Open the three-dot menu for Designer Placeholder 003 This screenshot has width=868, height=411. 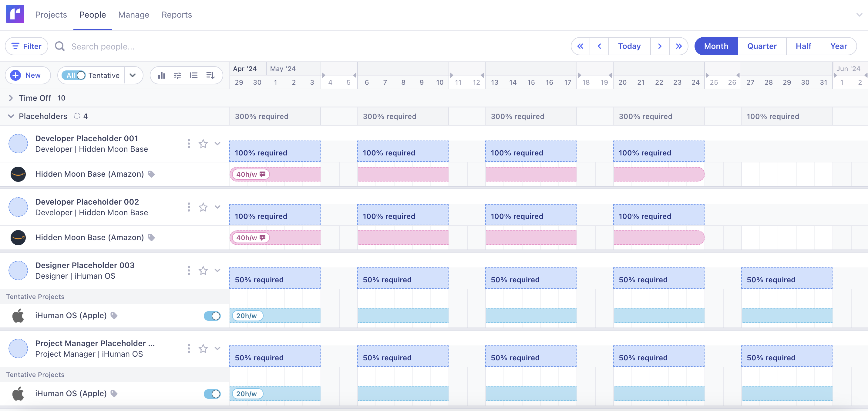(188, 270)
